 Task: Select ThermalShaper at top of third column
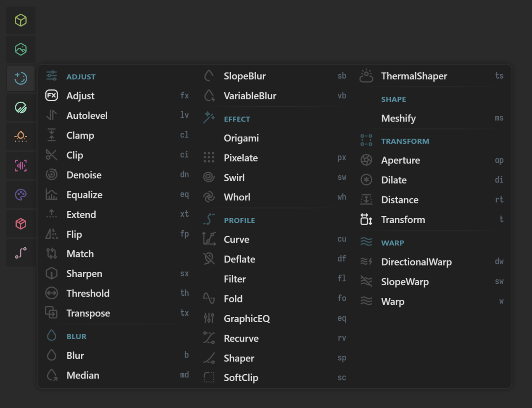coord(432,76)
